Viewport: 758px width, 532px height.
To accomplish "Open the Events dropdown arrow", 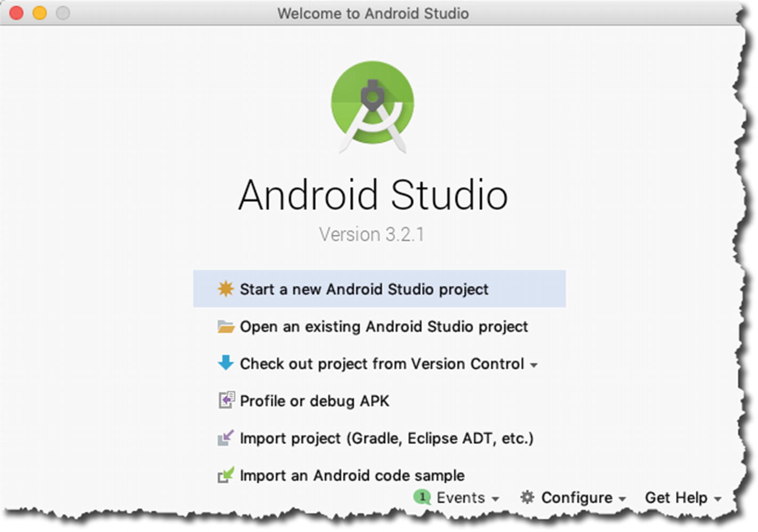I will point(496,499).
